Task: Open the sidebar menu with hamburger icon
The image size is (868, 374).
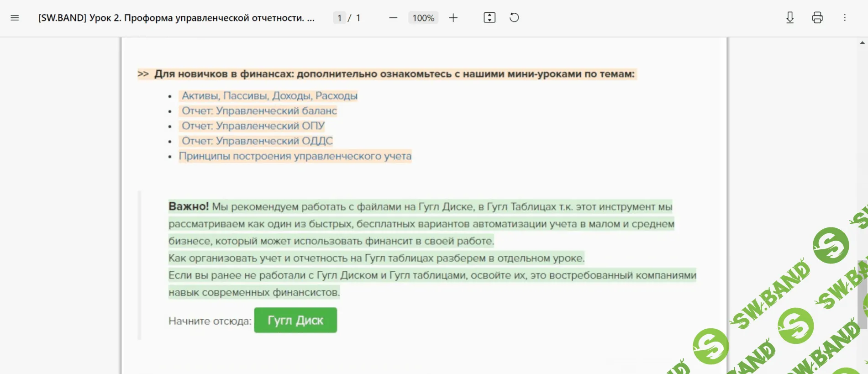Action: (x=15, y=18)
